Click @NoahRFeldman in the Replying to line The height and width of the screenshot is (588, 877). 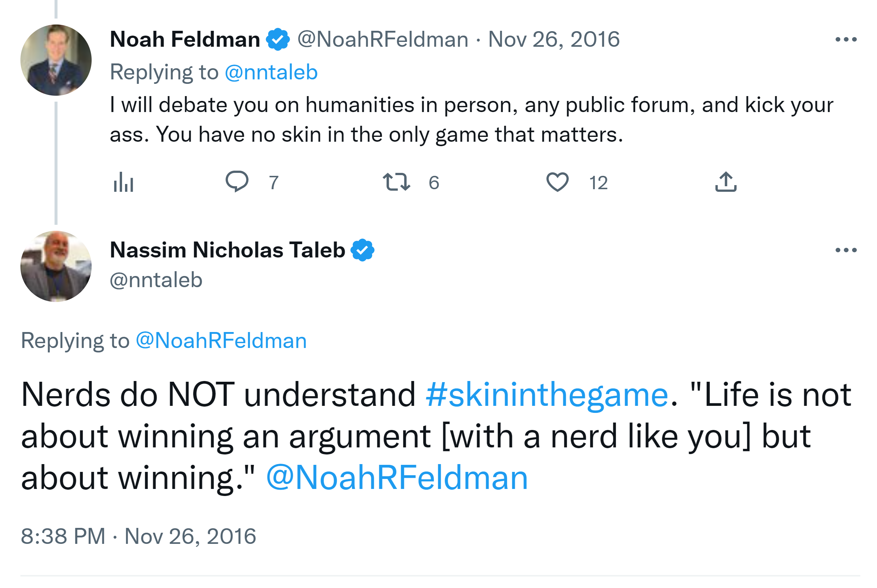coord(221,341)
